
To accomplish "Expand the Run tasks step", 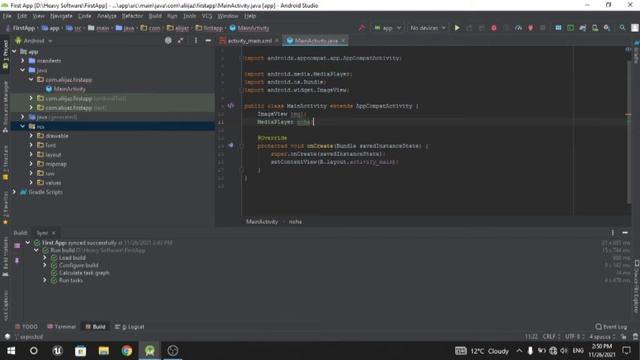I will (44, 280).
